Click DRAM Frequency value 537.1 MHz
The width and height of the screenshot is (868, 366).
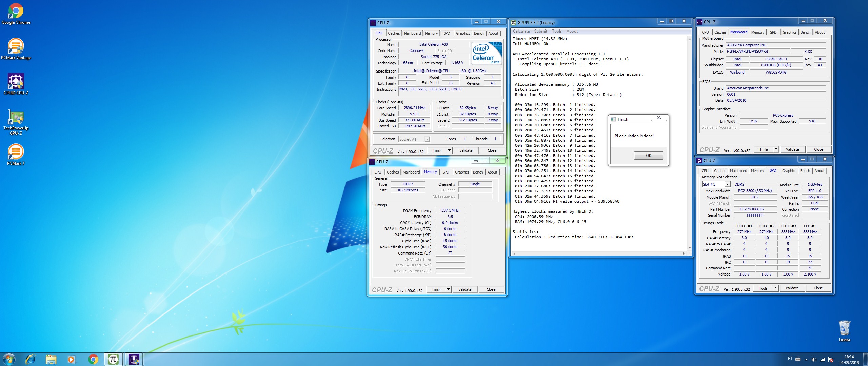point(450,211)
